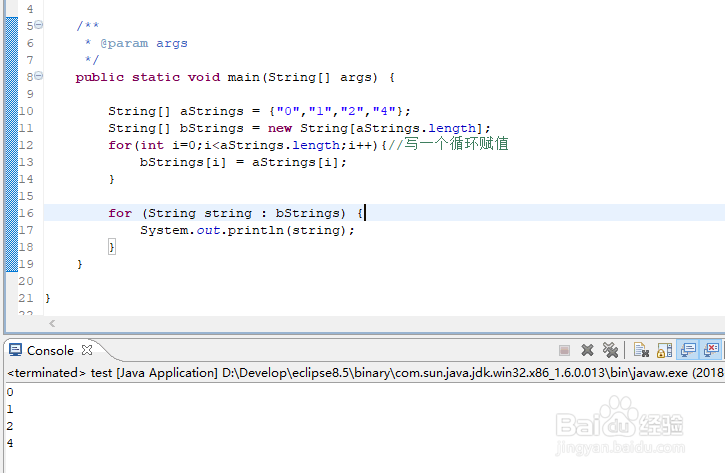
Task: Click the 'bStrings[i] = aStrings[i];' statement
Action: 243,162
